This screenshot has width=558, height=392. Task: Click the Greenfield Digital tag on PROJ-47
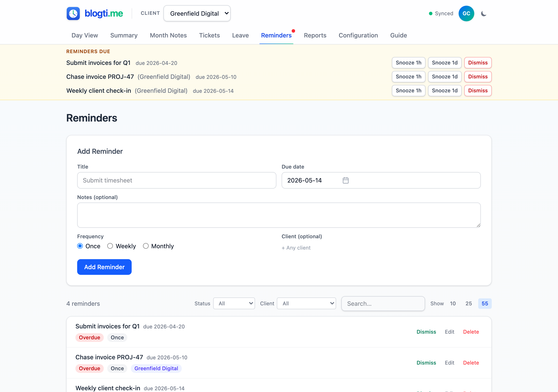click(x=156, y=368)
